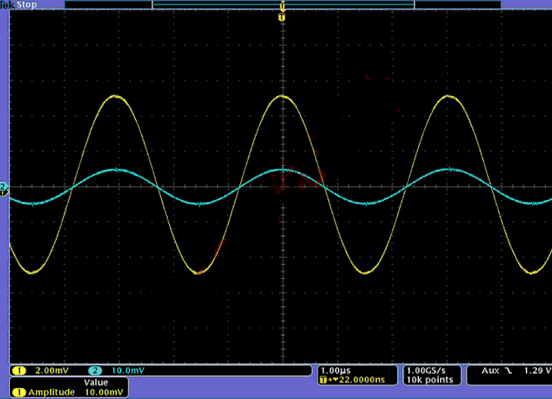Viewport: 552px width, 399px height.
Task: Click the Amplitude measurement channel 1 badge
Action: pos(19,392)
